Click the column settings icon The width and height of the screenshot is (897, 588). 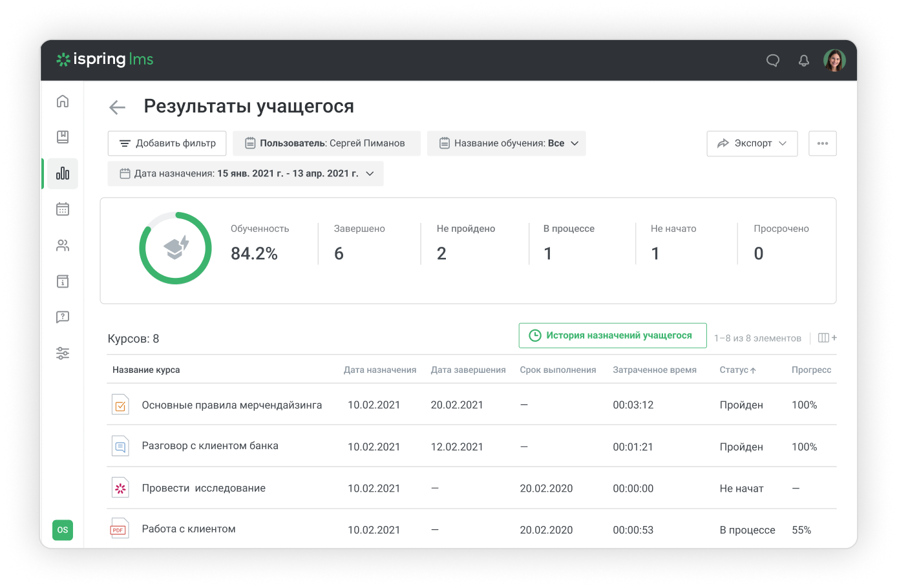(x=827, y=338)
